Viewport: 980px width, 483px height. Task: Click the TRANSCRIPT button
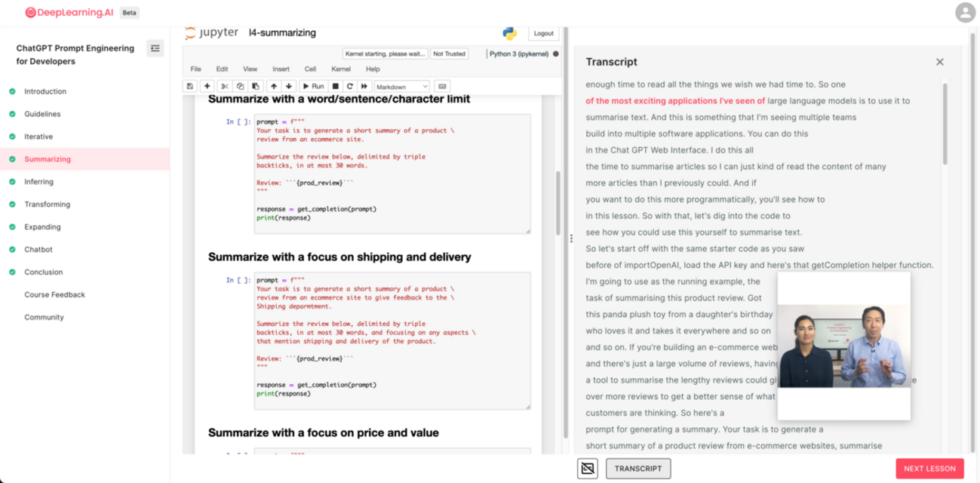tap(638, 469)
